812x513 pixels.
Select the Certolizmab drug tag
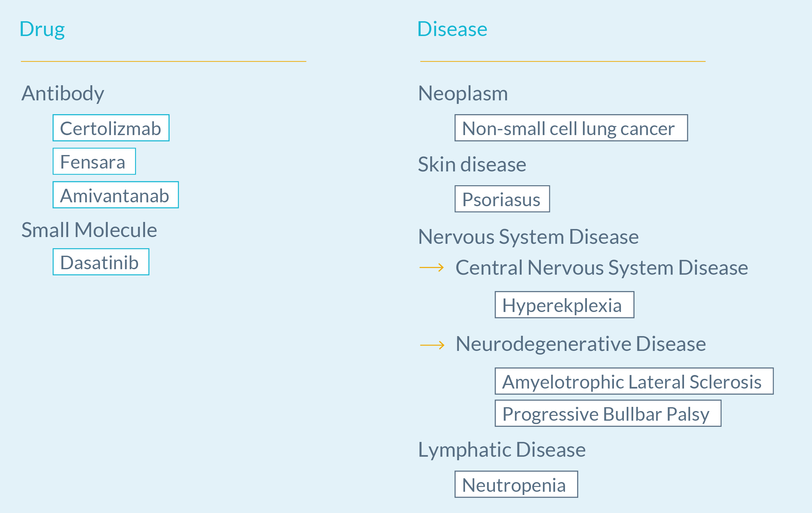pos(111,128)
